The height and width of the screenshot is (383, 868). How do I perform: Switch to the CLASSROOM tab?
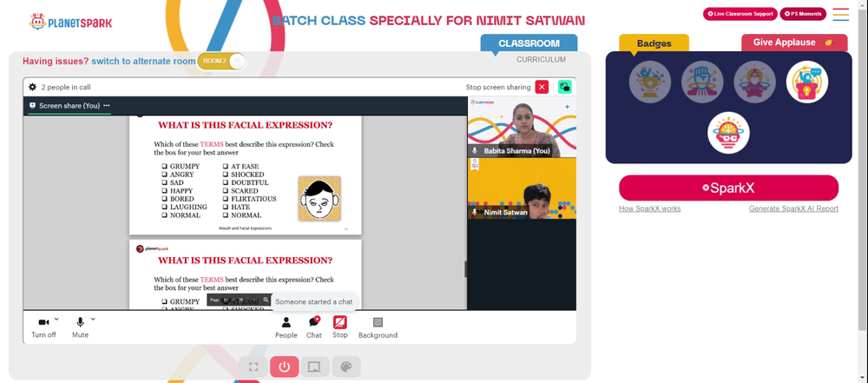[x=529, y=43]
